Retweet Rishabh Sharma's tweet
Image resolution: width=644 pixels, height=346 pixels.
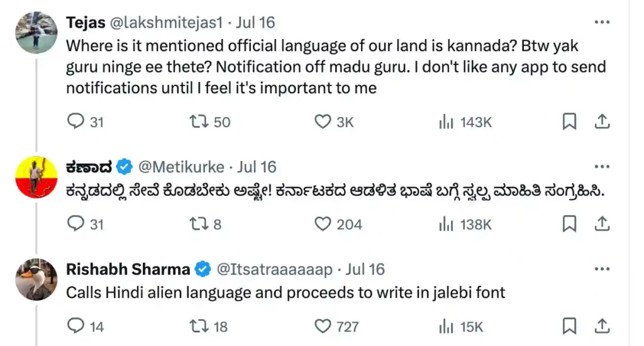[x=199, y=326]
